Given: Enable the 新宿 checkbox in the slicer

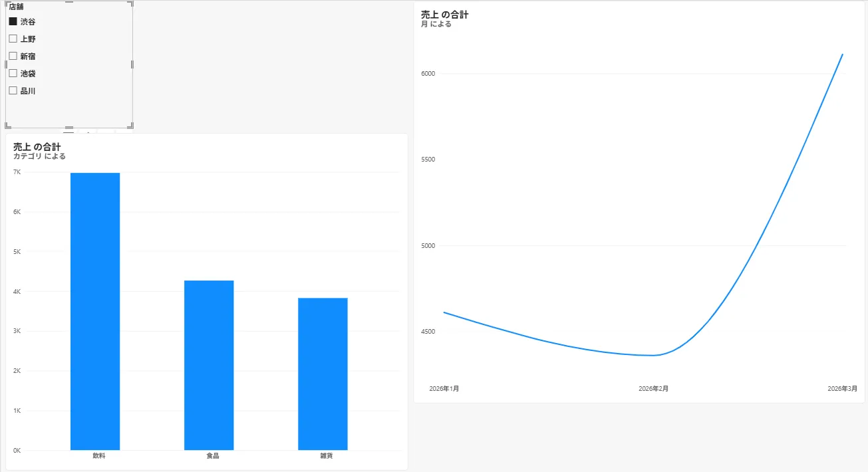Looking at the screenshot, I should pyautogui.click(x=13, y=57).
